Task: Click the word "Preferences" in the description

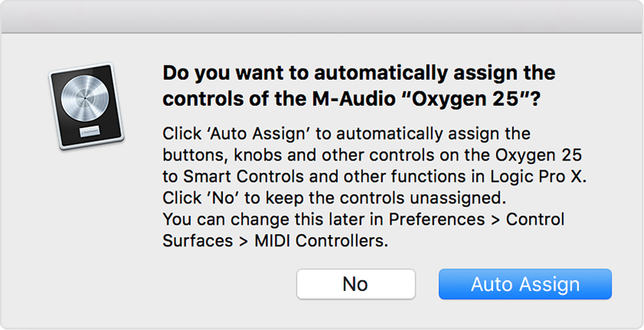Action: (437, 219)
